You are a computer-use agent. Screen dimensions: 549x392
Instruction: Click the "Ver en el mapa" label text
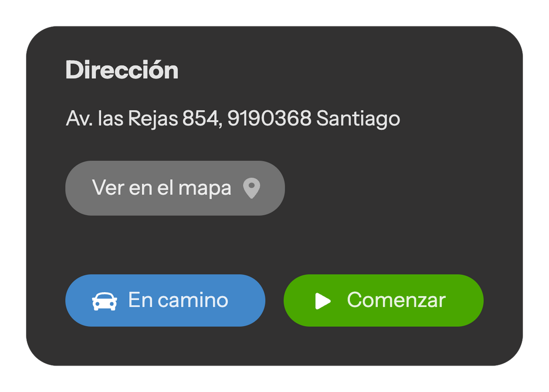[x=161, y=188]
